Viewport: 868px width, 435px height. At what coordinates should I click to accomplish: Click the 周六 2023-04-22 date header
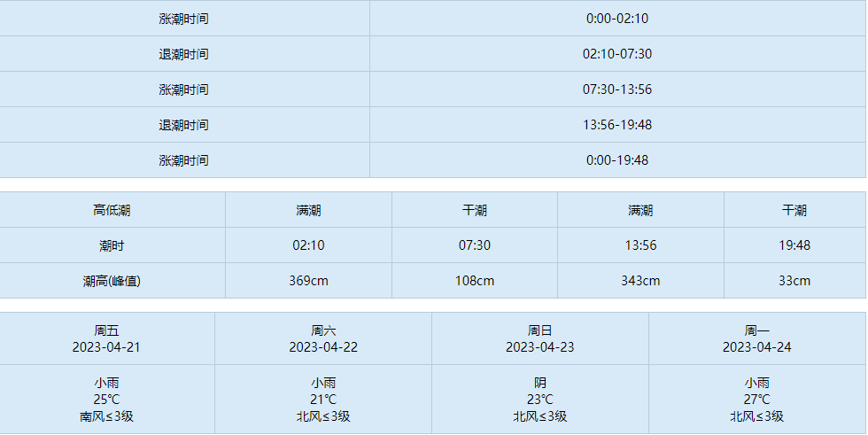click(x=323, y=338)
